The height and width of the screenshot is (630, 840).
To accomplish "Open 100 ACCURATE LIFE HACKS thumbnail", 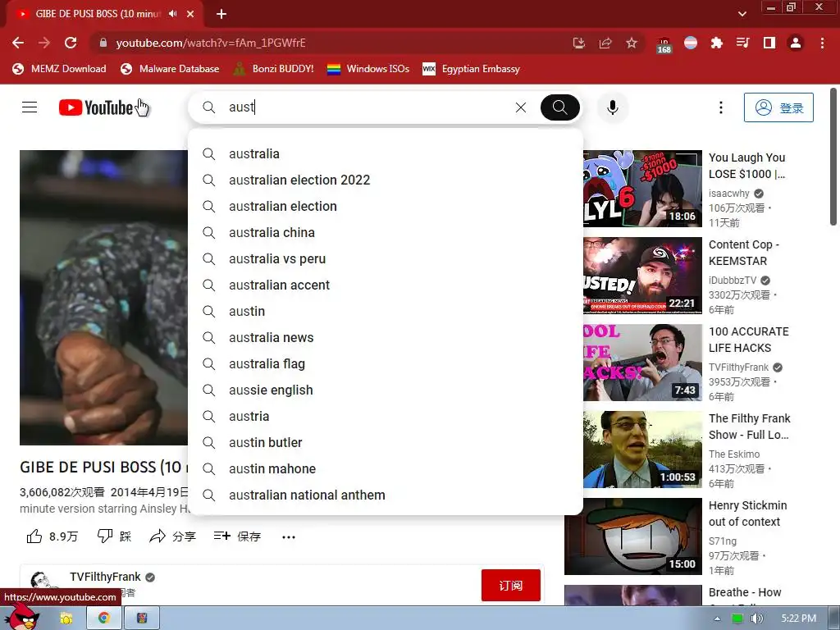I will pos(642,363).
